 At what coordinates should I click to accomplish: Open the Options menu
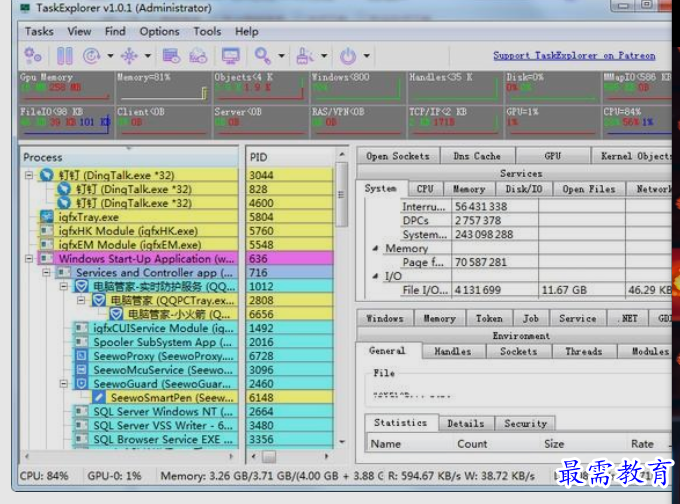point(159,31)
